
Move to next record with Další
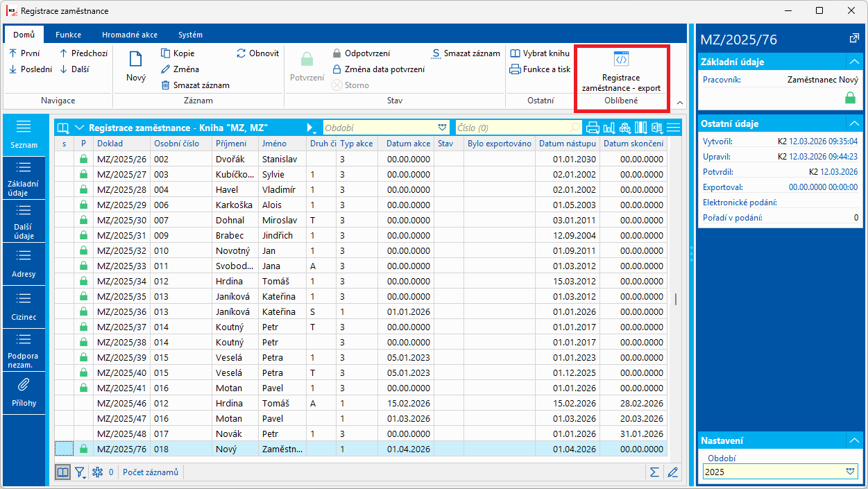[x=74, y=69]
